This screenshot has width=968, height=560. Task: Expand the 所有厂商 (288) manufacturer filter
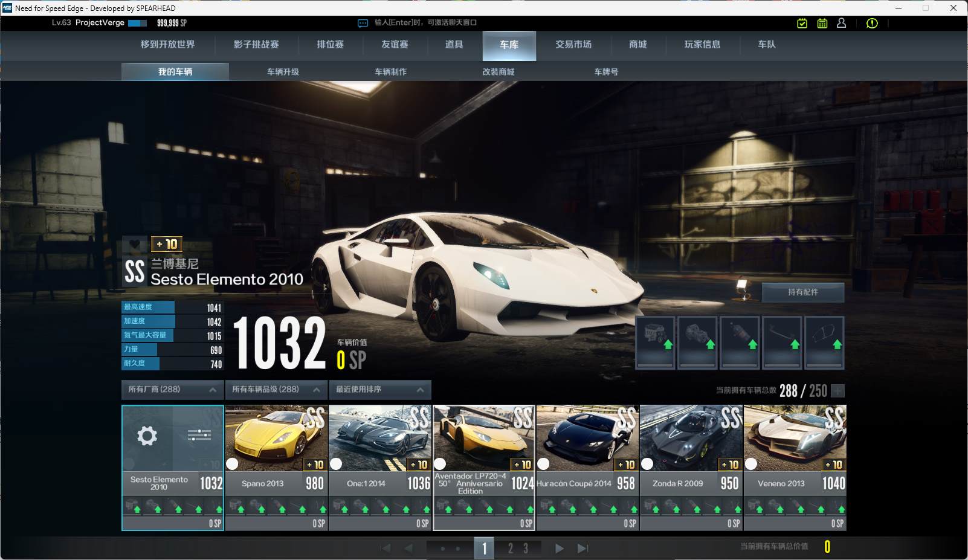172,390
